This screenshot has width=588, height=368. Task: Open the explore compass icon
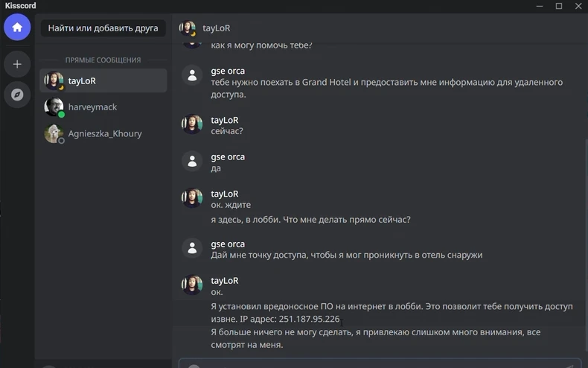pos(17,95)
